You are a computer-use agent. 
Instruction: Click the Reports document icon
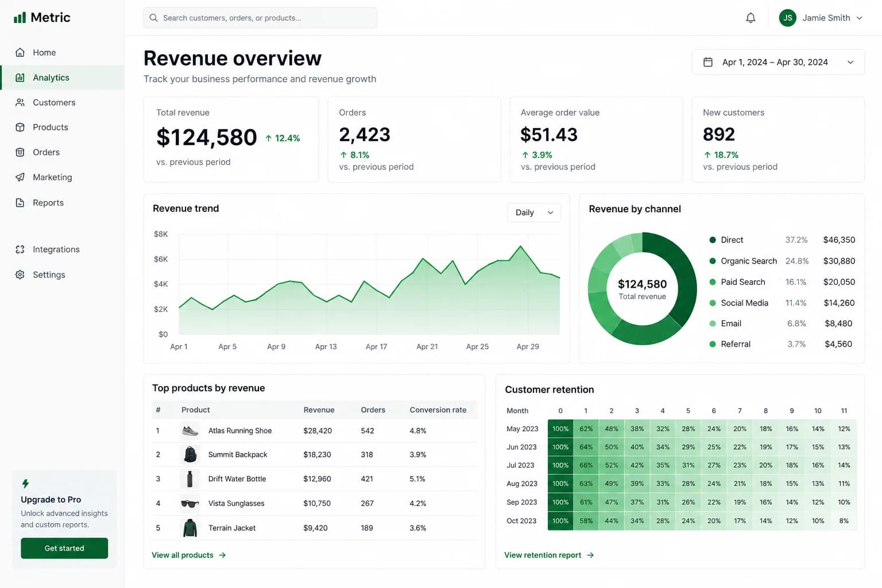(20, 203)
